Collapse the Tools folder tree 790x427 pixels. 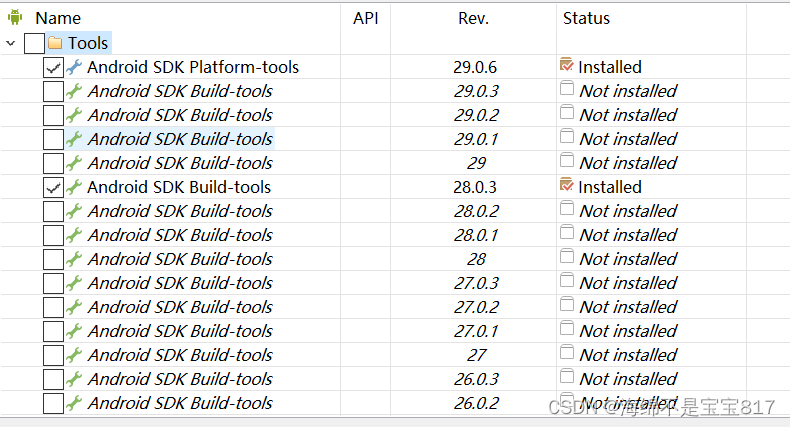pyautogui.click(x=11, y=43)
